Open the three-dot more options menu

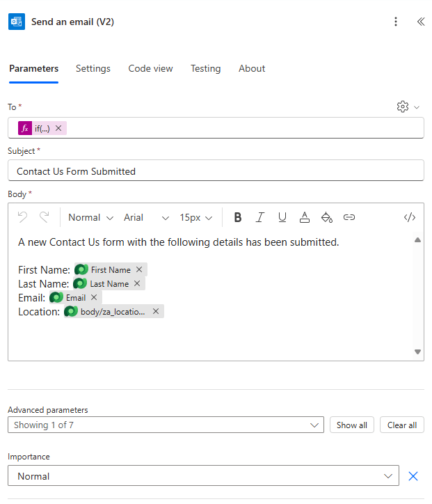[396, 22]
